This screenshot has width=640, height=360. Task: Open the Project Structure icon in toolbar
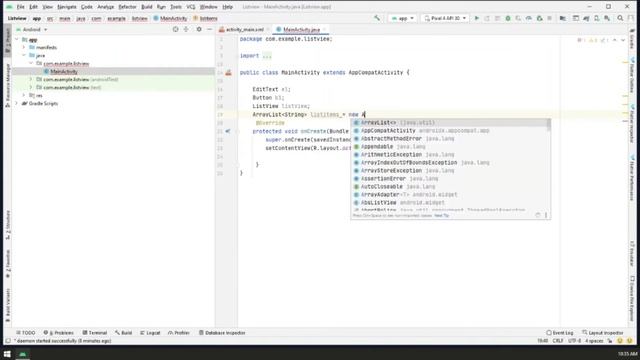pyautogui.click(x=562, y=18)
